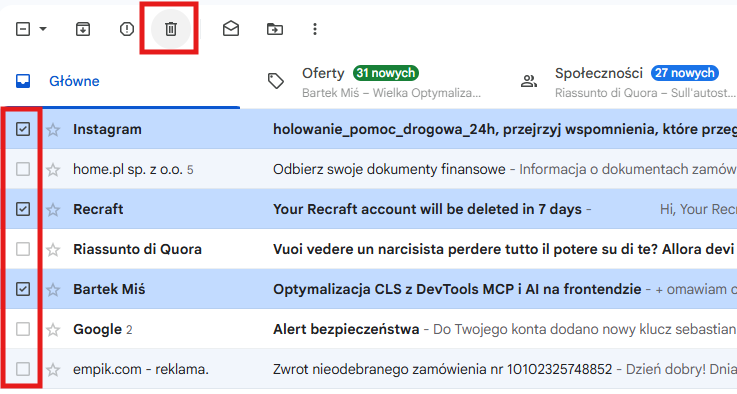Check the Riassunto di Quora email checkbox

pyautogui.click(x=23, y=249)
